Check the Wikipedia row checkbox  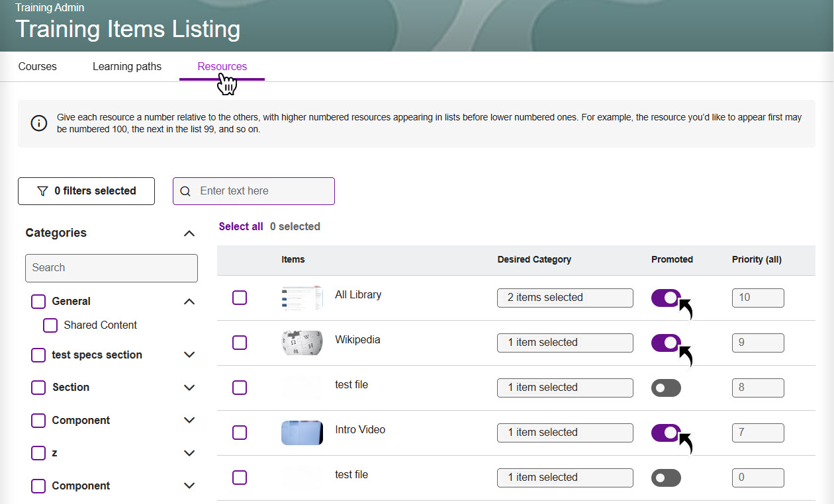point(240,343)
